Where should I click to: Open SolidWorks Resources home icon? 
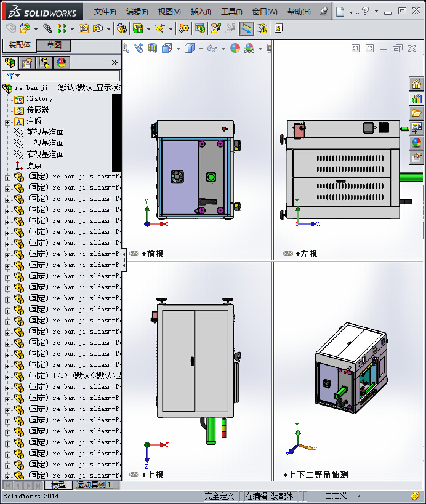tap(417, 84)
